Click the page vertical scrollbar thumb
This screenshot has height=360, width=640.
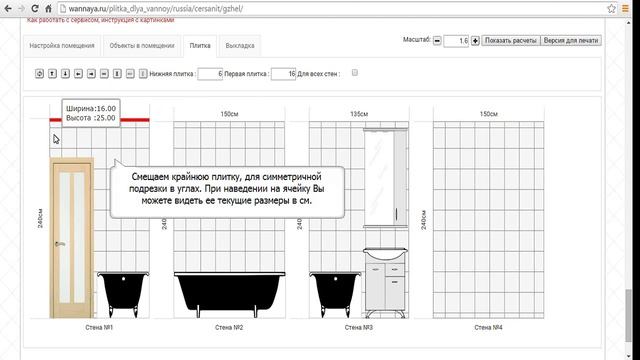629,316
